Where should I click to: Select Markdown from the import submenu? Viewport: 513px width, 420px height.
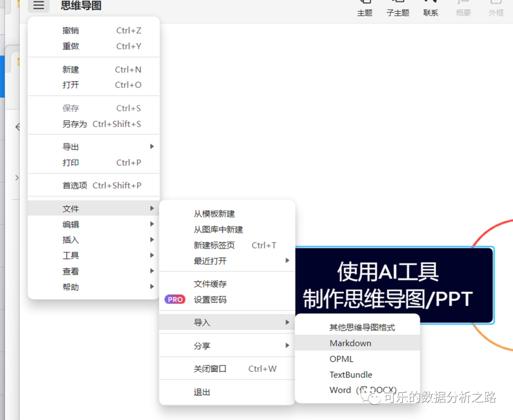click(x=351, y=343)
